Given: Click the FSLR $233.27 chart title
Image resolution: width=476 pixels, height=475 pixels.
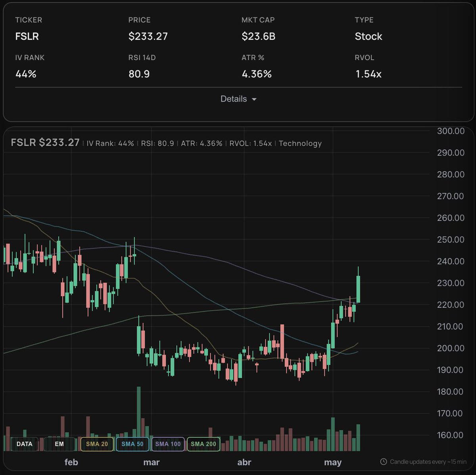Looking at the screenshot, I should (45, 143).
